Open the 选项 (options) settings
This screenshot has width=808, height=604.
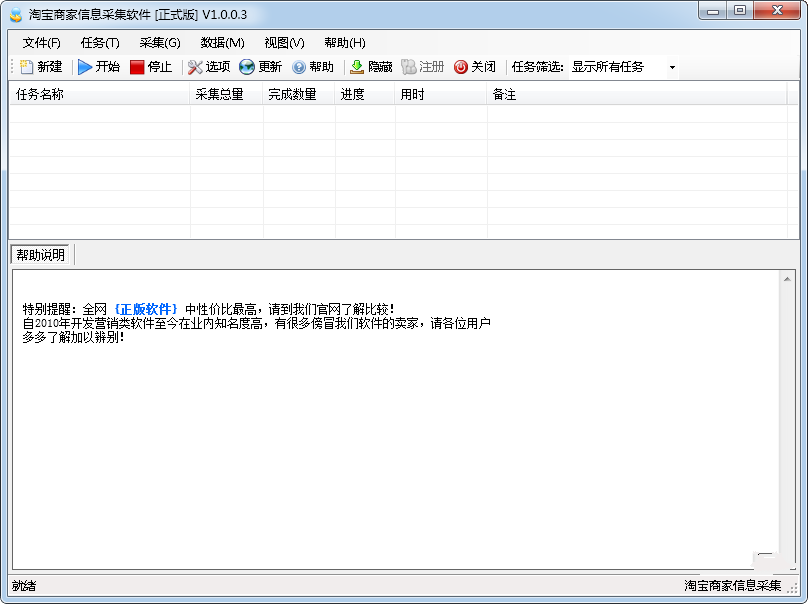point(209,67)
